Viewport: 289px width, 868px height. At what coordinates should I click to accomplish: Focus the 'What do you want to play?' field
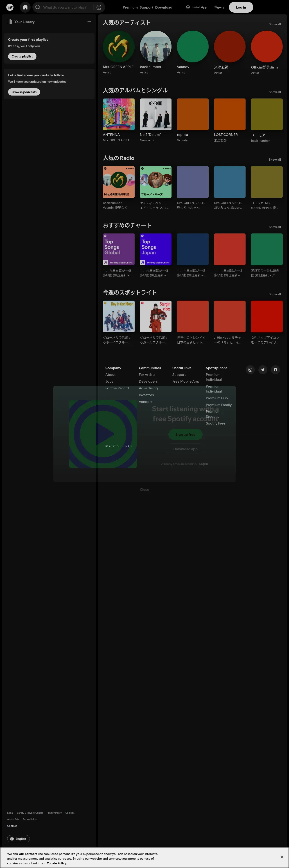(65, 7)
